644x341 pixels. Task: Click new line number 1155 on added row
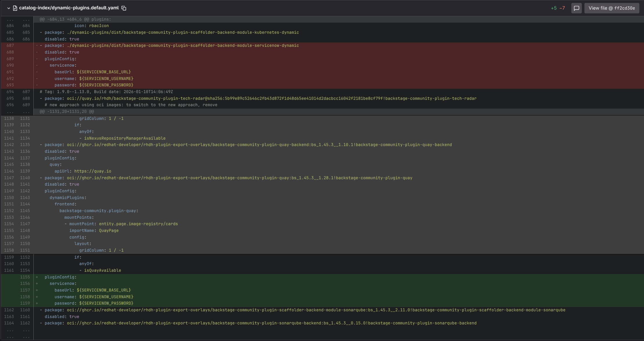point(25,277)
